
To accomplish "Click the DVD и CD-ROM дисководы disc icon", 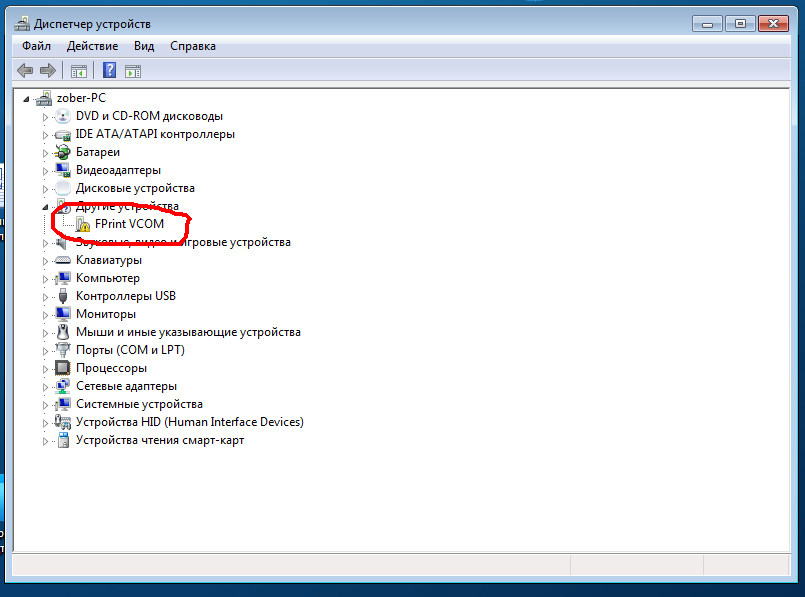I will click(x=63, y=116).
